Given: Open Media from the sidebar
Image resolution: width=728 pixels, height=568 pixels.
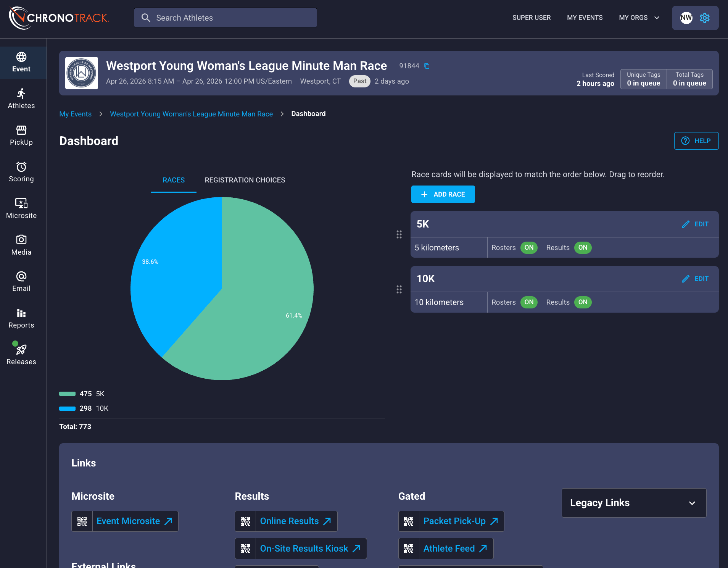Looking at the screenshot, I should (21, 245).
